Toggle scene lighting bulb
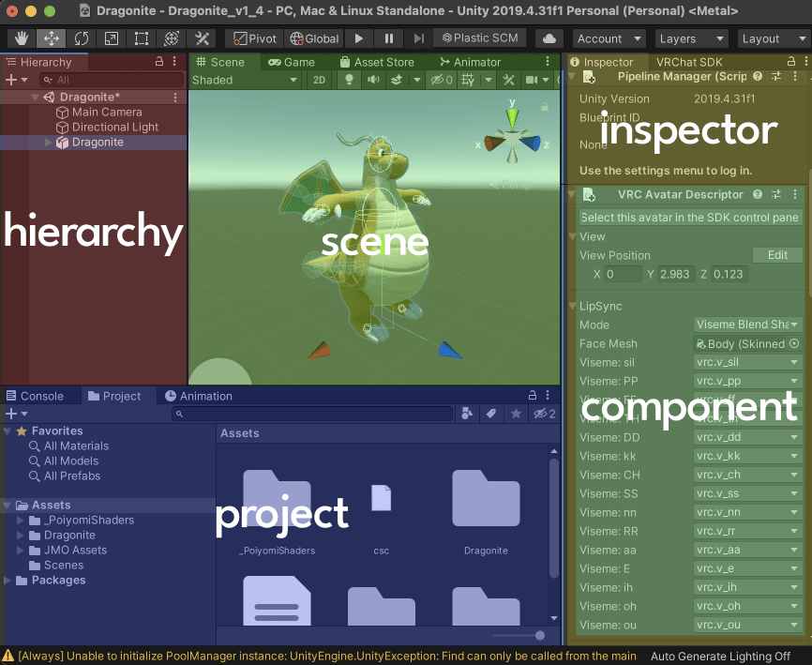 (x=349, y=80)
